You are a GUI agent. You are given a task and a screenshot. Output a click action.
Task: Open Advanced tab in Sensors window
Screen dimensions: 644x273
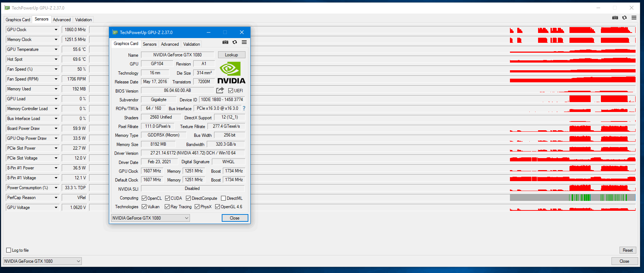[62, 20]
